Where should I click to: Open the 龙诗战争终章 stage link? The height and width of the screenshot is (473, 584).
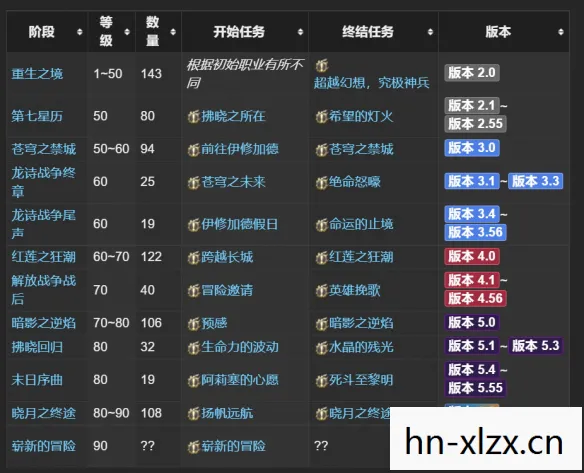pyautogui.click(x=44, y=182)
